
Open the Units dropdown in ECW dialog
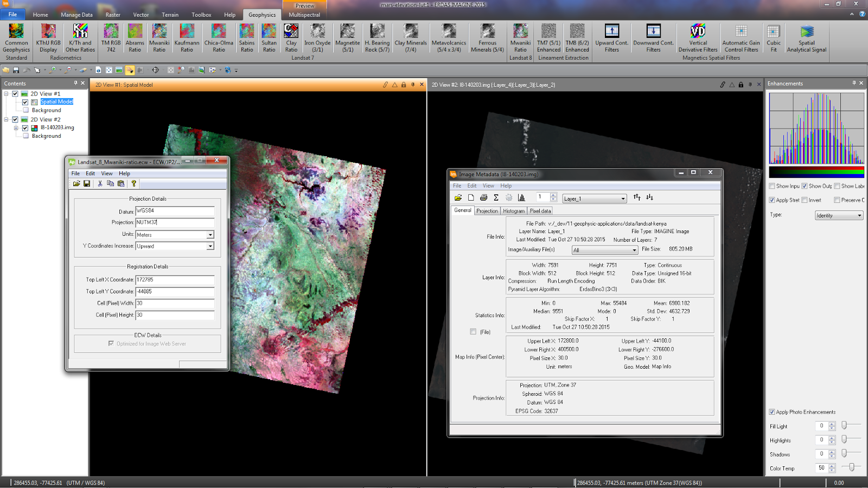click(x=210, y=235)
